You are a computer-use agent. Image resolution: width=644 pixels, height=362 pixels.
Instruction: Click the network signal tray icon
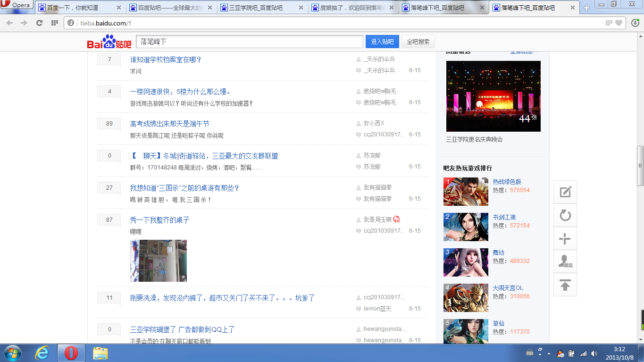click(x=583, y=353)
